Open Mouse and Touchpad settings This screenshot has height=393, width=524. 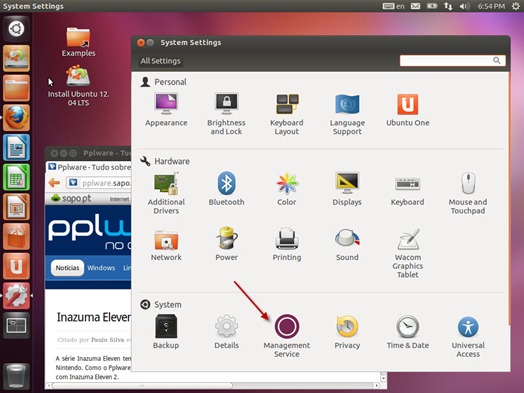pyautogui.click(x=468, y=193)
